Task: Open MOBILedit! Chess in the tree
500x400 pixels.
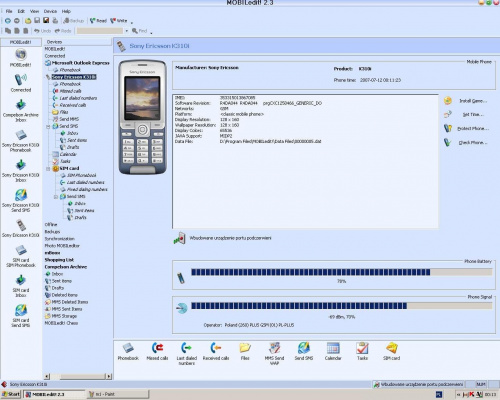Action: pos(61,323)
